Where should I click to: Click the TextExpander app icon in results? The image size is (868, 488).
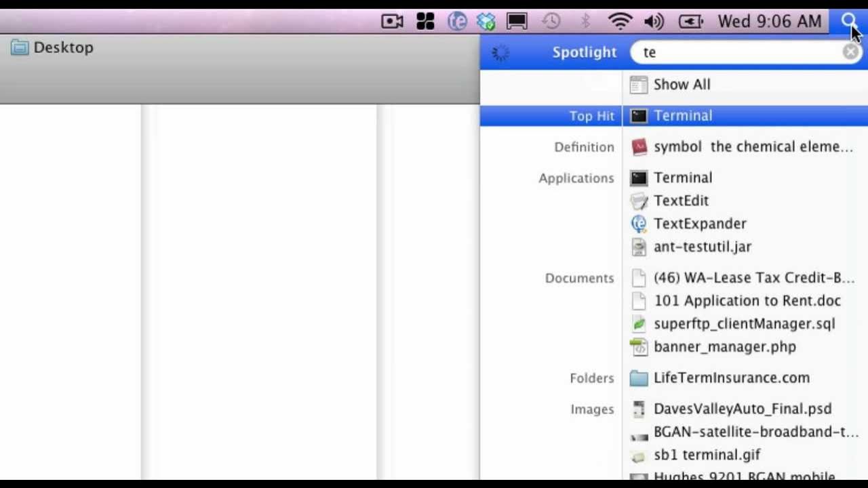coord(639,224)
